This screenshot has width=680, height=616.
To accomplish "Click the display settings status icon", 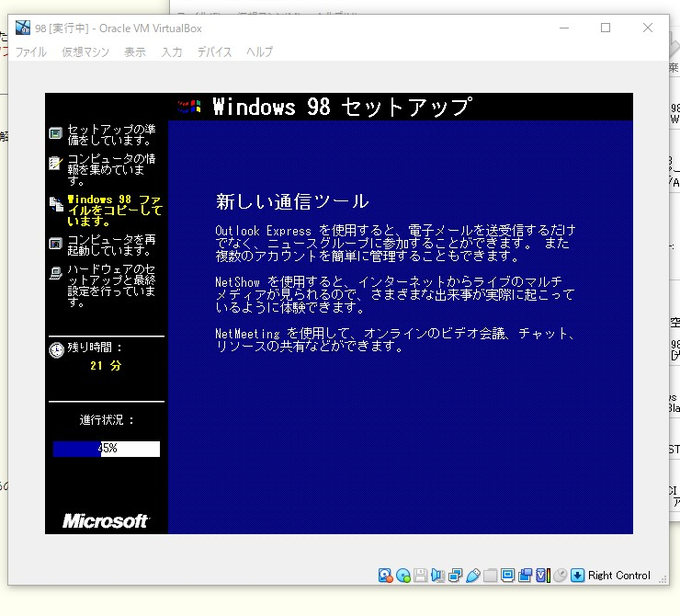I will [507, 575].
